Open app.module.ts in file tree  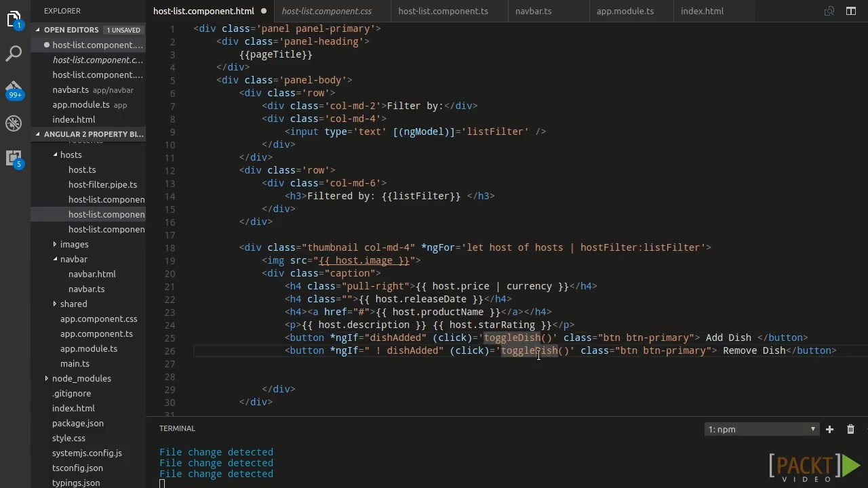pyautogui.click(x=89, y=348)
